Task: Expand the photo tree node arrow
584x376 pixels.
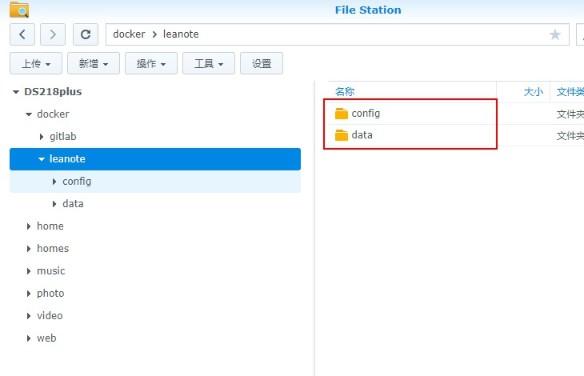Action: (x=29, y=294)
